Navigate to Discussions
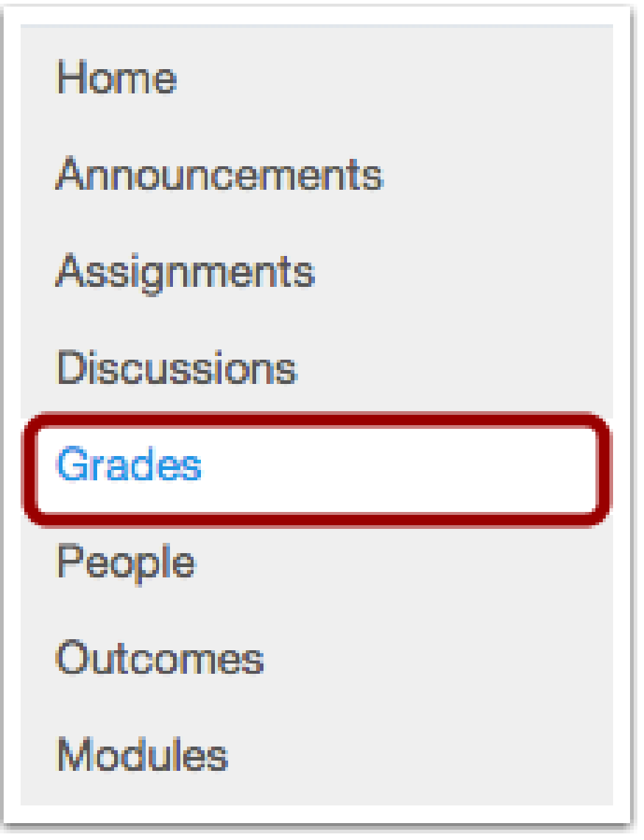This screenshot has width=644, height=840. pos(177,368)
